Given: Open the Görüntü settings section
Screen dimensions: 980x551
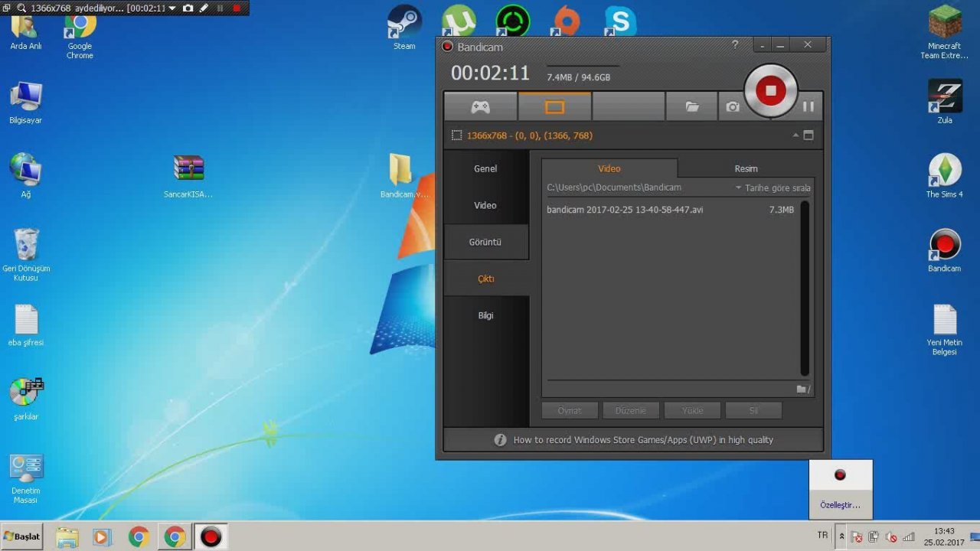Looking at the screenshot, I should pyautogui.click(x=485, y=242).
